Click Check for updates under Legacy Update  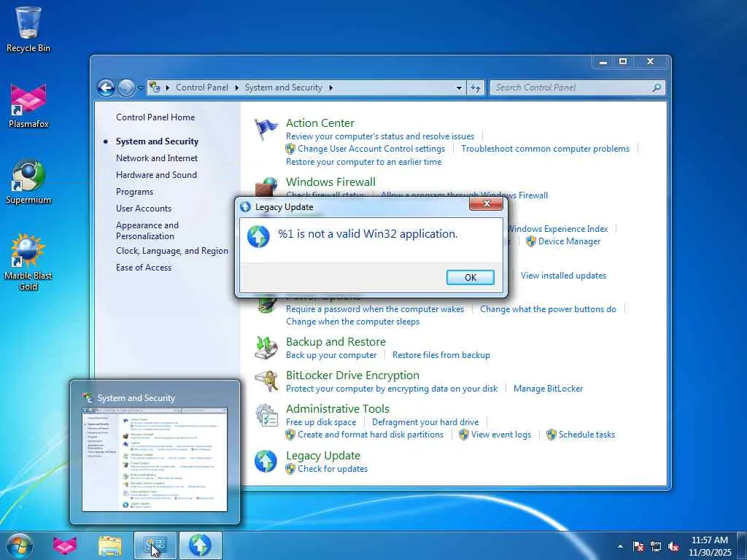click(333, 469)
